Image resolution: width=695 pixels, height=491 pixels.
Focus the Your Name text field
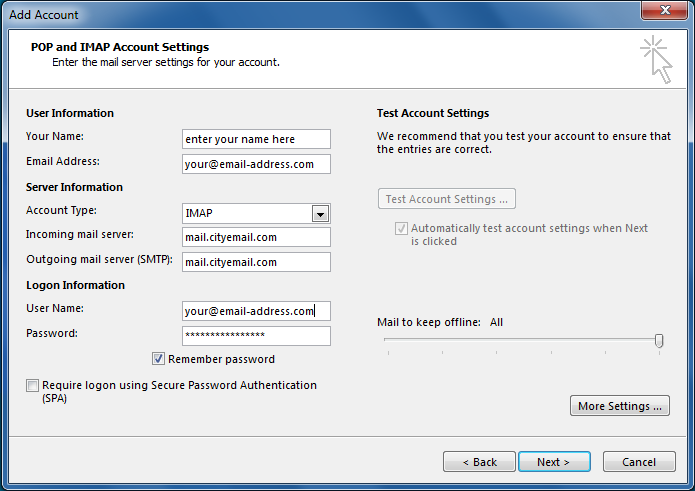pyautogui.click(x=256, y=139)
